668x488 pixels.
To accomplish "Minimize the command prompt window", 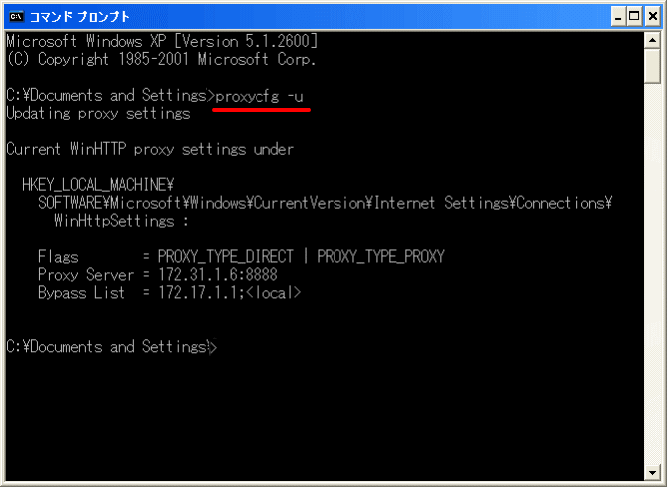I will tap(618, 17).
